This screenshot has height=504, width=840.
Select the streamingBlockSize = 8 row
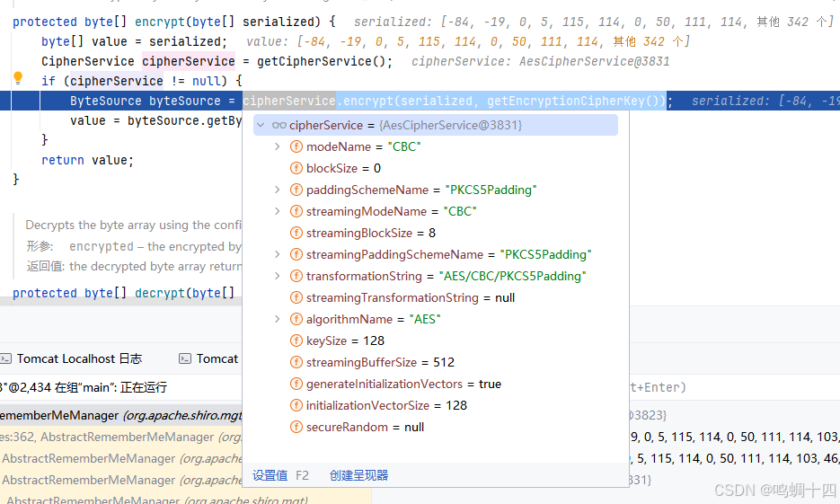coord(436,233)
